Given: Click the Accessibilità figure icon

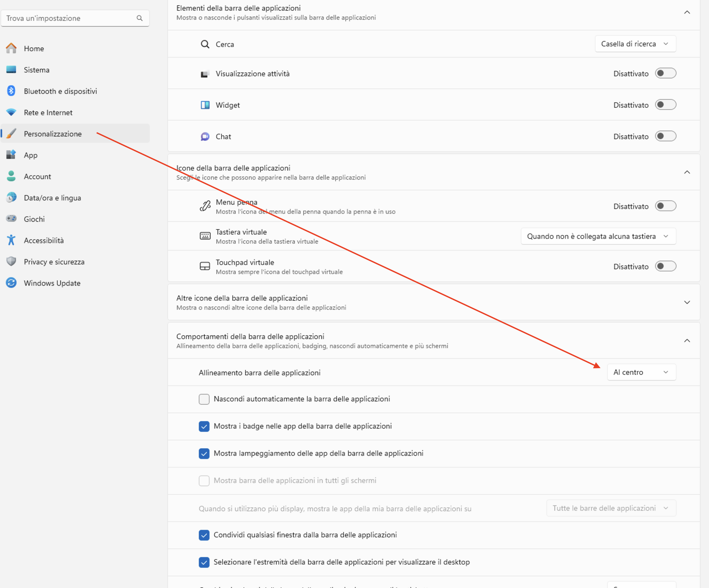Looking at the screenshot, I should click(11, 240).
